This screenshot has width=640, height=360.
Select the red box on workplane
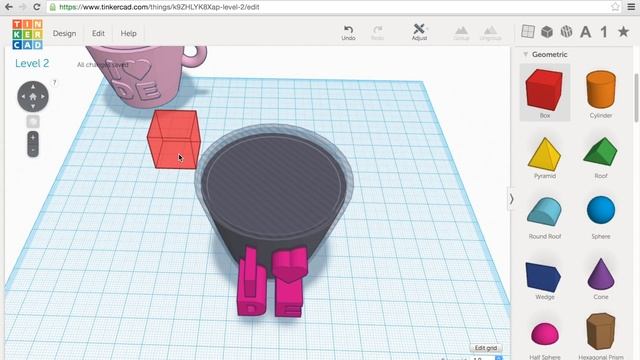[174, 139]
